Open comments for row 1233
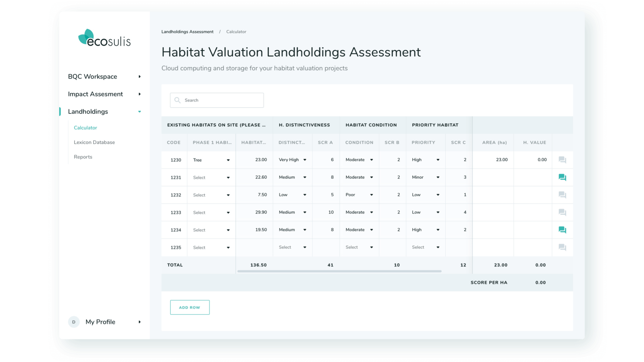Image resolution: width=644 pixels, height=362 pixels. pos(562,212)
